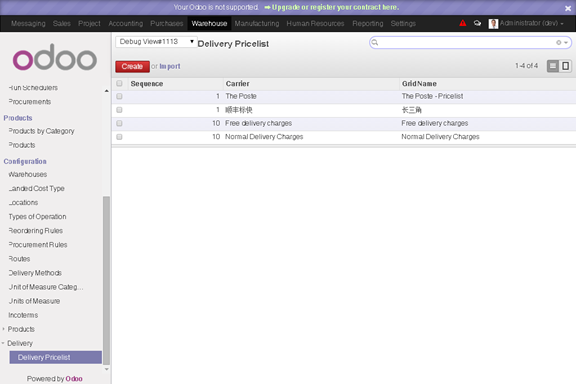Expand the Products sidebar group arrow
Image resolution: width=576 pixels, height=384 pixels.
coord(4,329)
